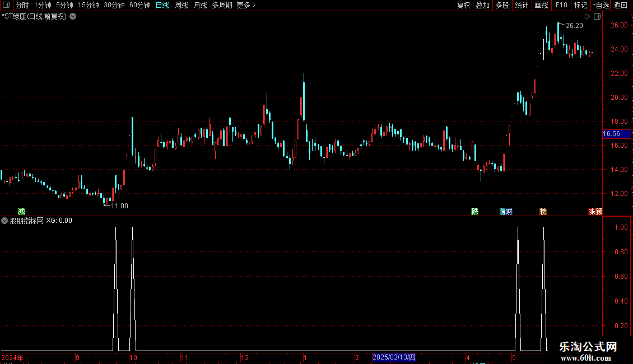The image size is (633, 364).
Task: Click the green 跌 info marker
Action: coord(475,212)
